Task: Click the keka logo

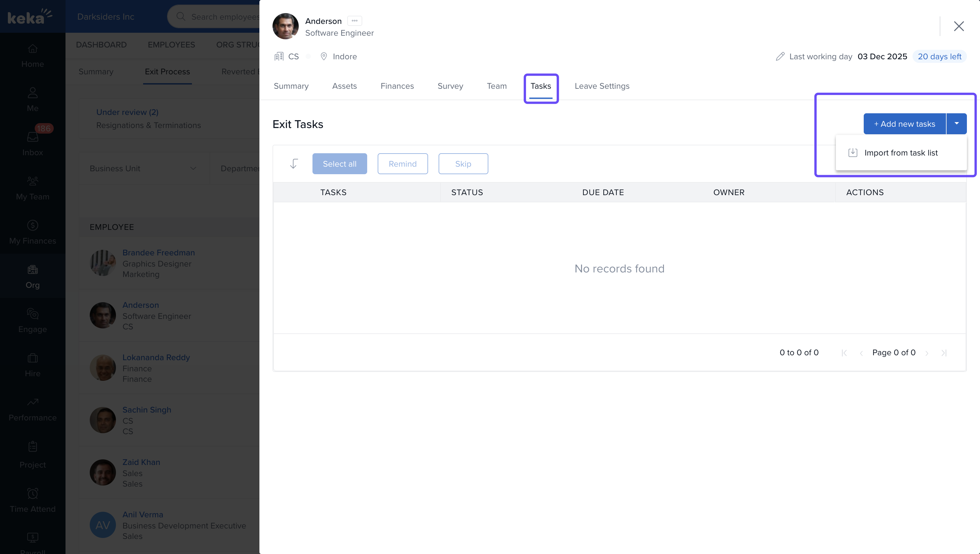Action: point(30,16)
